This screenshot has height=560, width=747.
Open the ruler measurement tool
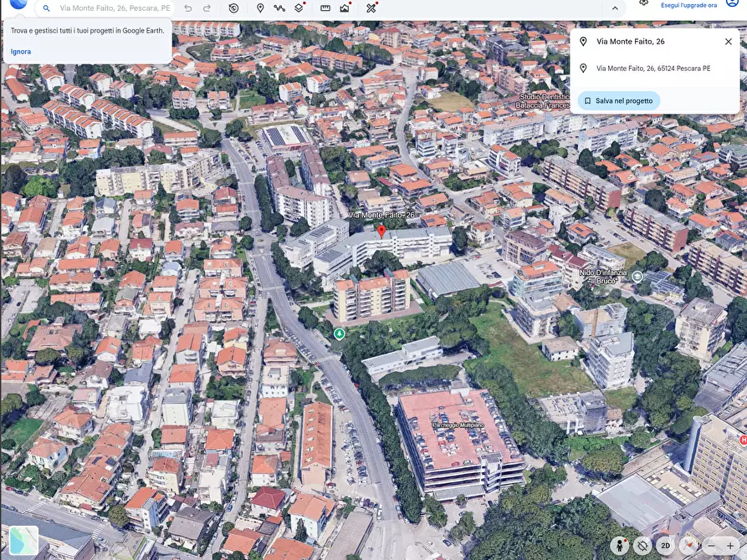pos(325,7)
